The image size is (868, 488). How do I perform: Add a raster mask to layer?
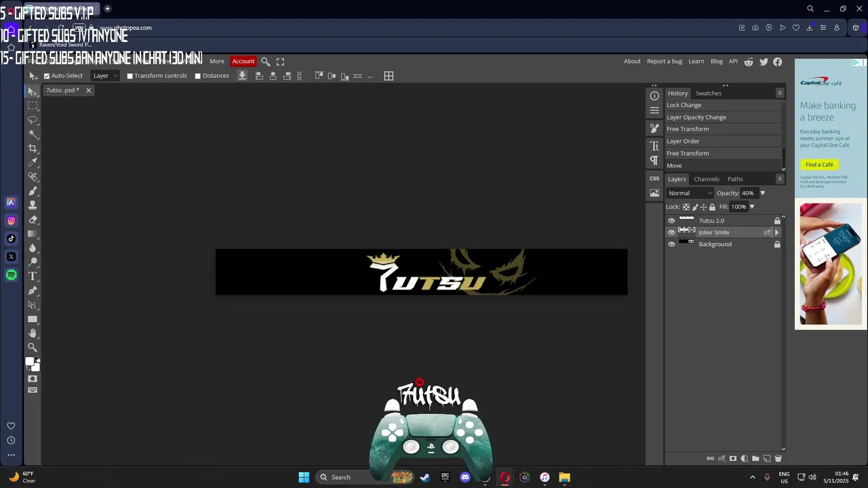[x=733, y=459]
